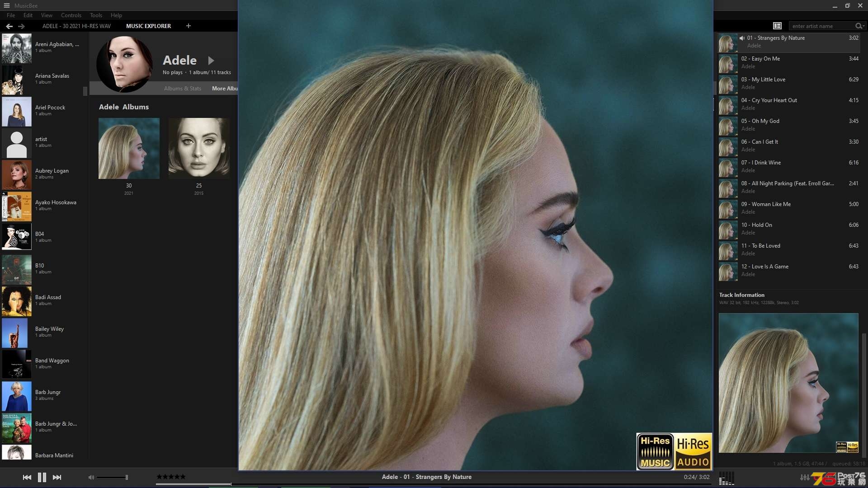Open the MusicBee hamburger menu icon
Screen dimensions: 868x488
(x=7, y=5)
